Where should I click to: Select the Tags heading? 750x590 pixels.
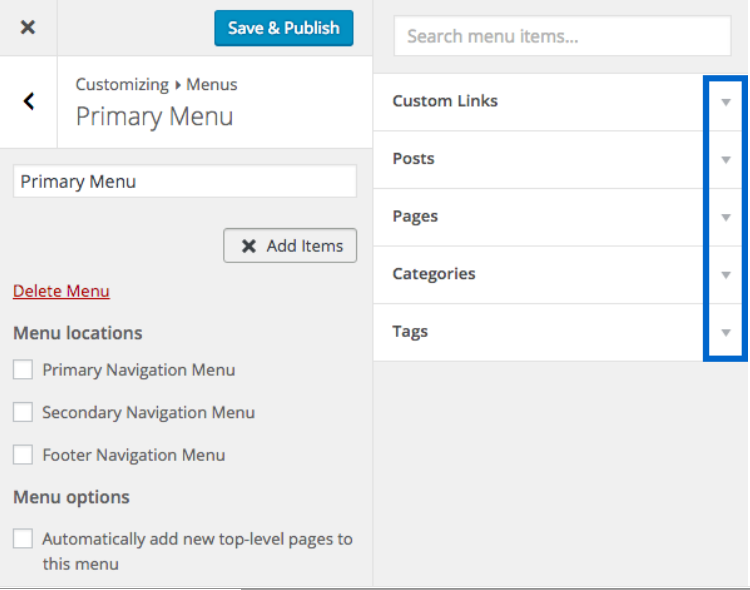click(x=410, y=331)
